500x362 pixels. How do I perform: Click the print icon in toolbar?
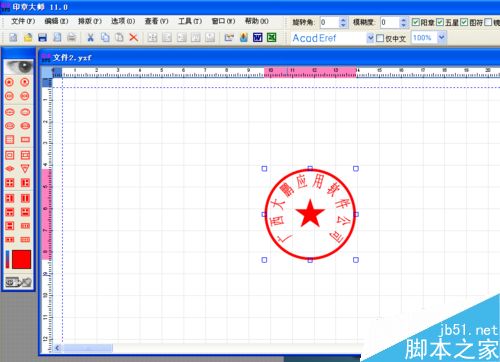click(x=71, y=38)
